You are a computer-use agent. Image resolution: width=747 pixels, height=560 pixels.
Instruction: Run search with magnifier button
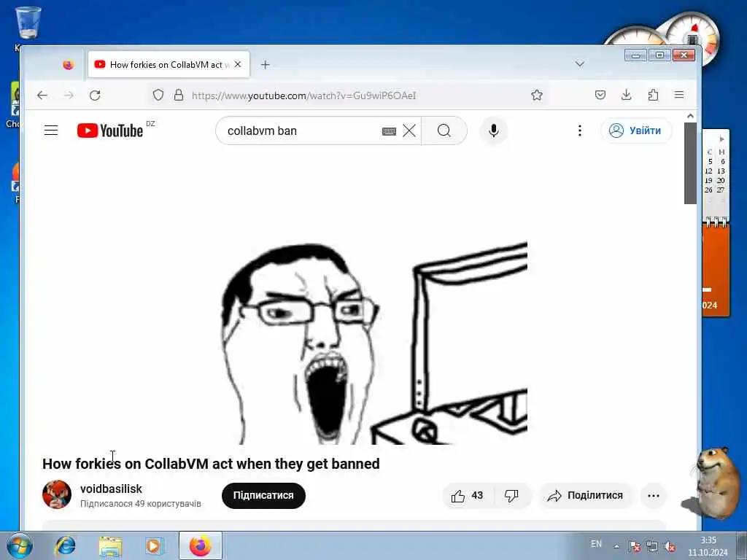pos(444,131)
